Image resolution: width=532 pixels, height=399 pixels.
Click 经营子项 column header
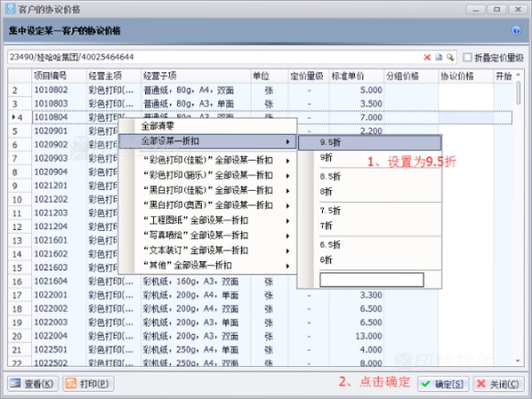pyautogui.click(x=196, y=76)
